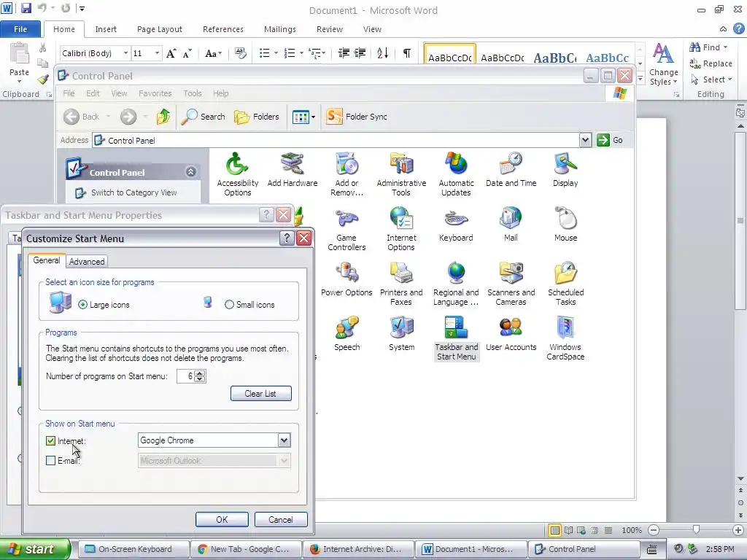Select the Large icons radio button
Screen dimensions: 747x560
tap(83, 305)
